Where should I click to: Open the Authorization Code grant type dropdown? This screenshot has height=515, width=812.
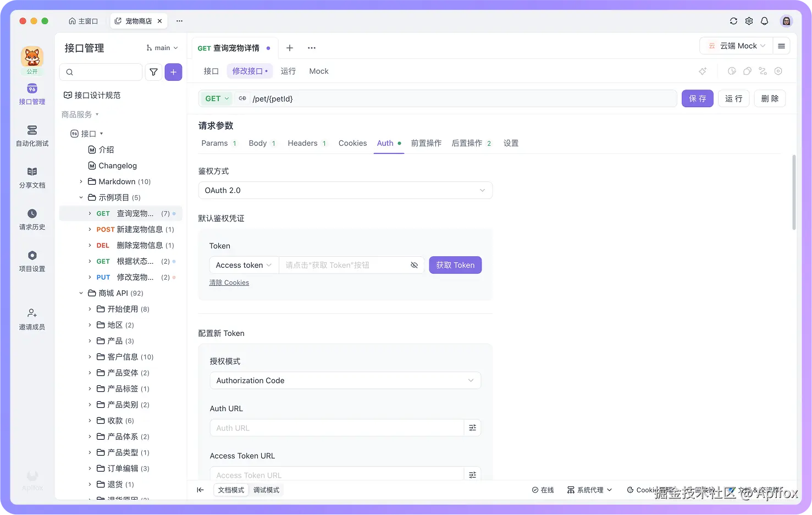345,380
